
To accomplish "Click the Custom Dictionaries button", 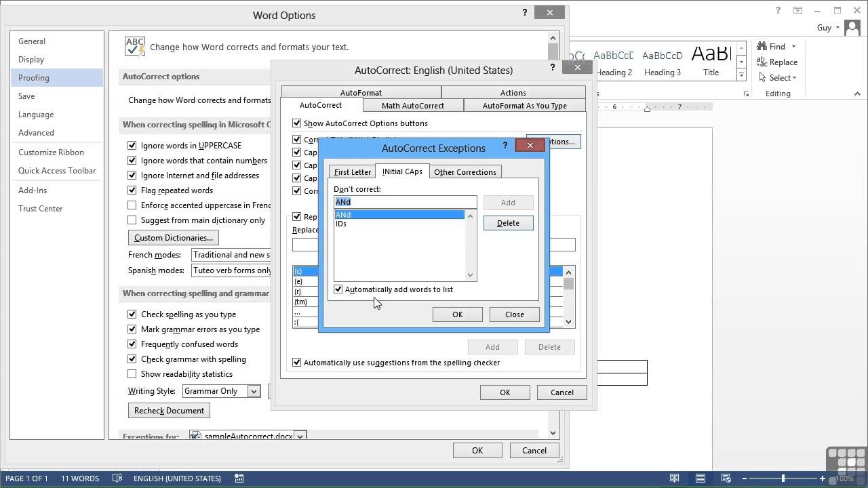I will pyautogui.click(x=173, y=238).
